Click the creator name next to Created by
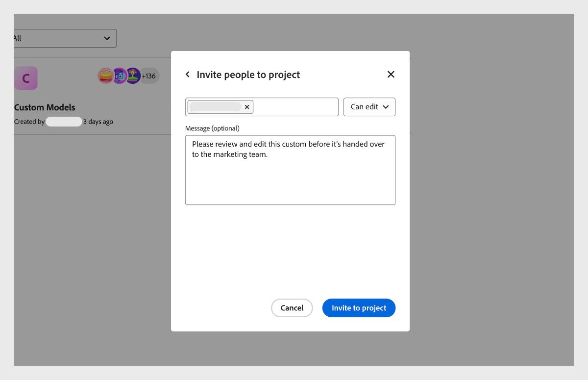This screenshot has height=380, width=588. click(x=64, y=121)
